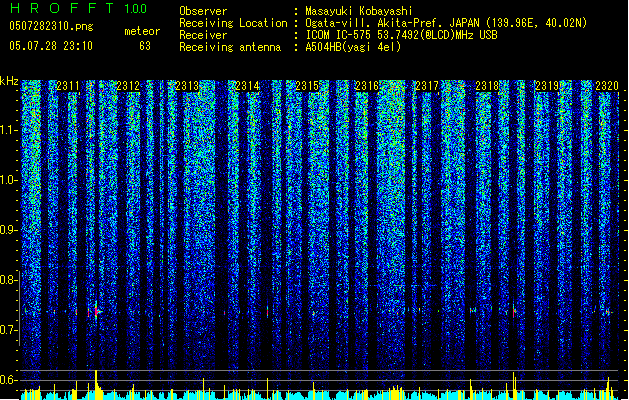Click the 2319 time marker
The height and width of the screenshot is (400, 629).
coord(547,86)
